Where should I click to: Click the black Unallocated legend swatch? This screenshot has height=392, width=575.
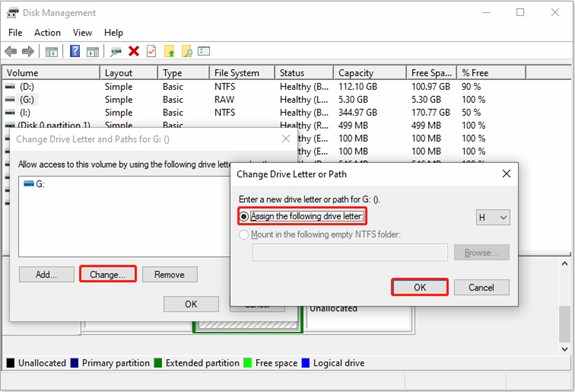pos(10,363)
